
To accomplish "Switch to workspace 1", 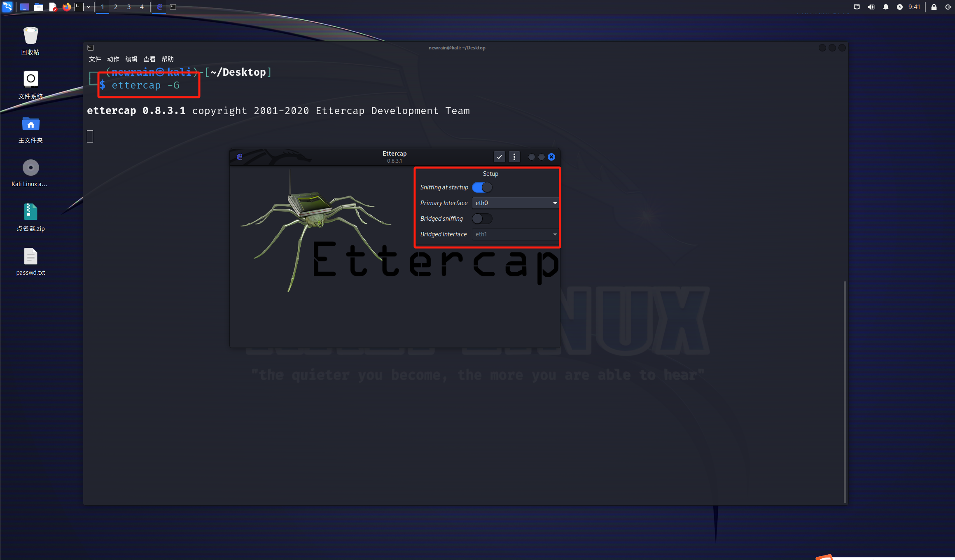I will tap(103, 7).
